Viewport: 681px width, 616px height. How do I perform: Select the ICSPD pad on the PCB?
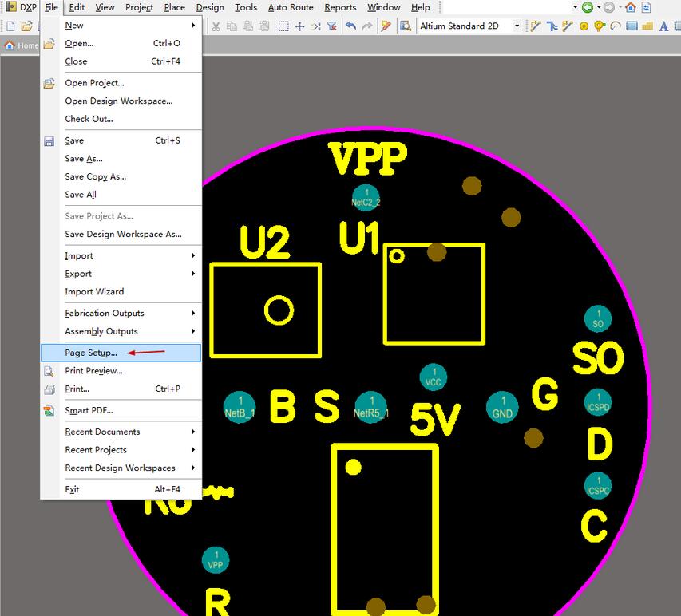tap(598, 402)
